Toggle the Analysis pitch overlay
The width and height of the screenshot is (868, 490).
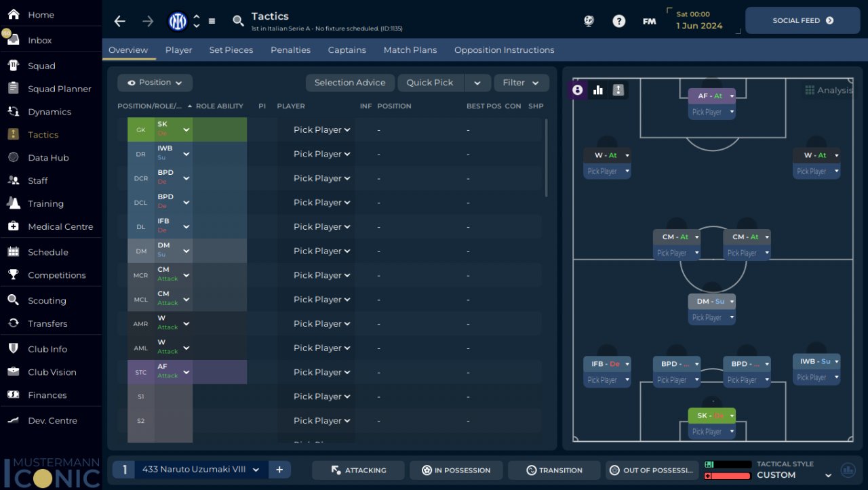pos(828,90)
